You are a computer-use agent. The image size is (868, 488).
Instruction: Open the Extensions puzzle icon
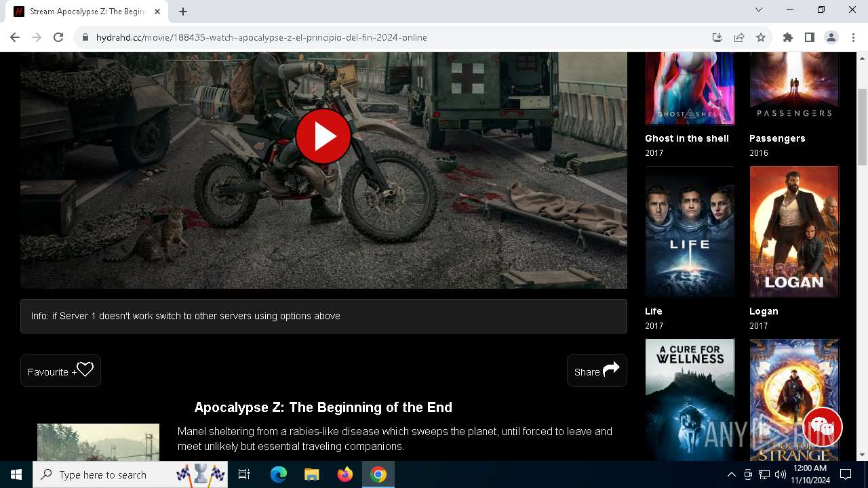tap(788, 37)
